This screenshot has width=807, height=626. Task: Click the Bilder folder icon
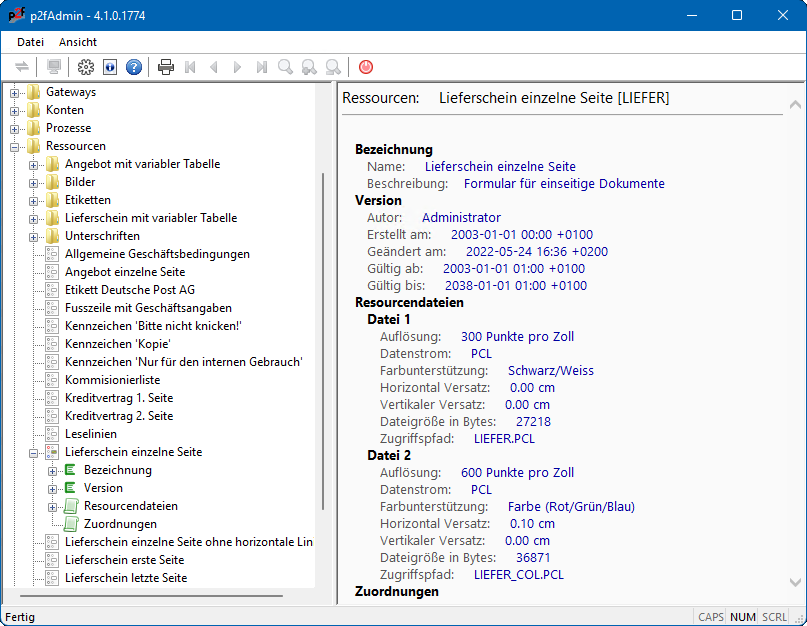(52, 182)
